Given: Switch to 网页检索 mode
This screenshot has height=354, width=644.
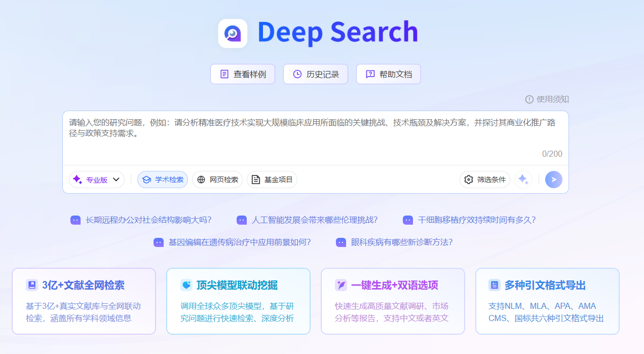Looking at the screenshot, I should tap(217, 180).
